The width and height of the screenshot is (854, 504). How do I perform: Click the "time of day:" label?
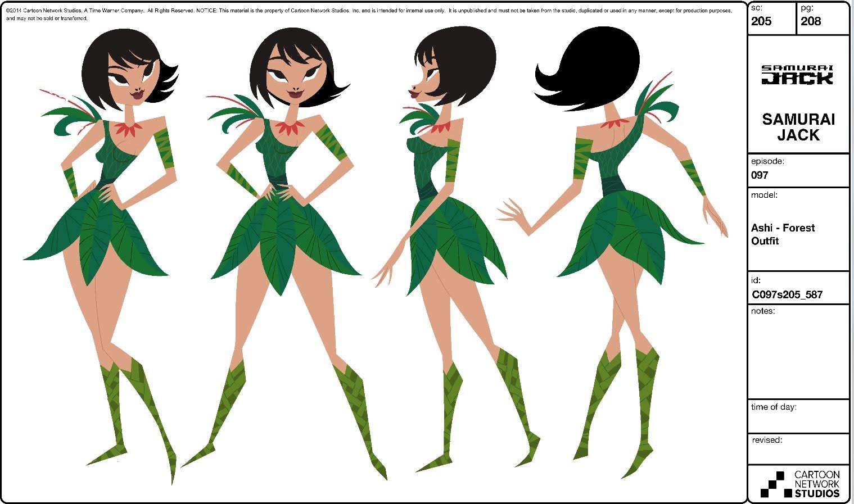(774, 407)
